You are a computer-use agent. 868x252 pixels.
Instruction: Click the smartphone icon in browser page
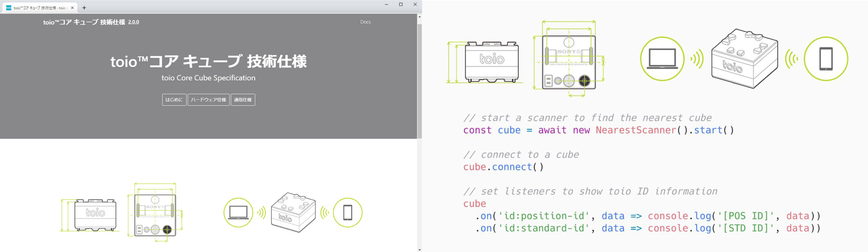347,213
